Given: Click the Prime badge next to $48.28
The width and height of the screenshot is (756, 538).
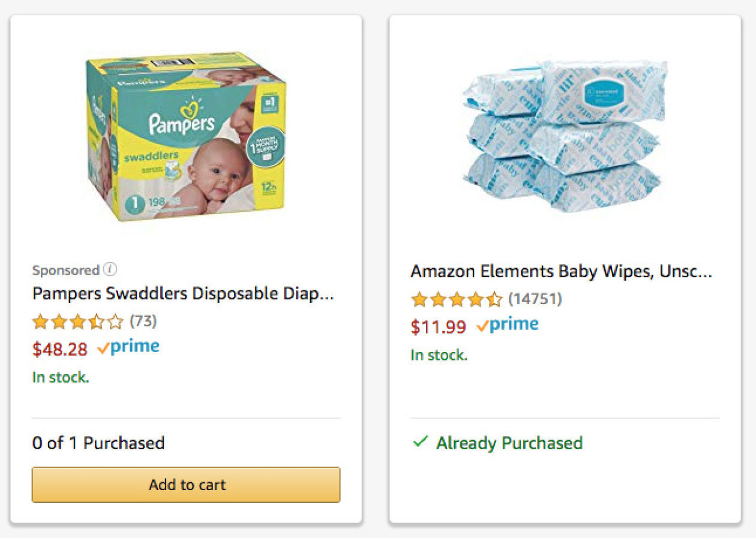Looking at the screenshot, I should pyautogui.click(x=128, y=347).
